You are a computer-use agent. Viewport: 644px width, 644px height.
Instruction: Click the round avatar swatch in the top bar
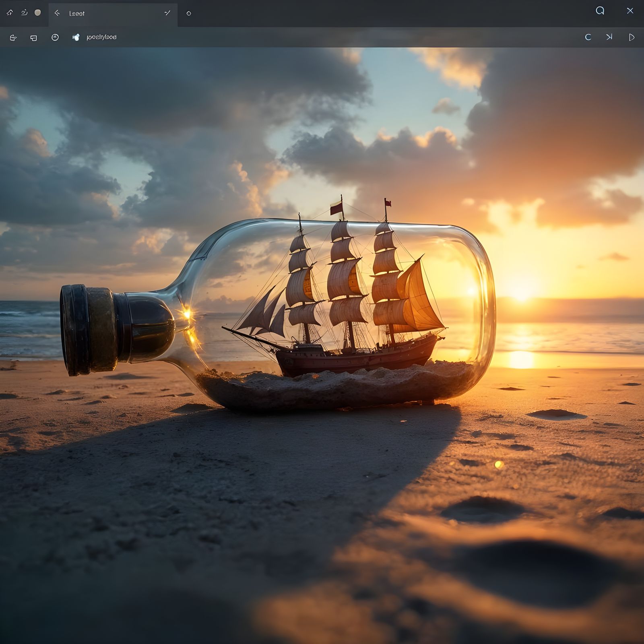tap(37, 13)
